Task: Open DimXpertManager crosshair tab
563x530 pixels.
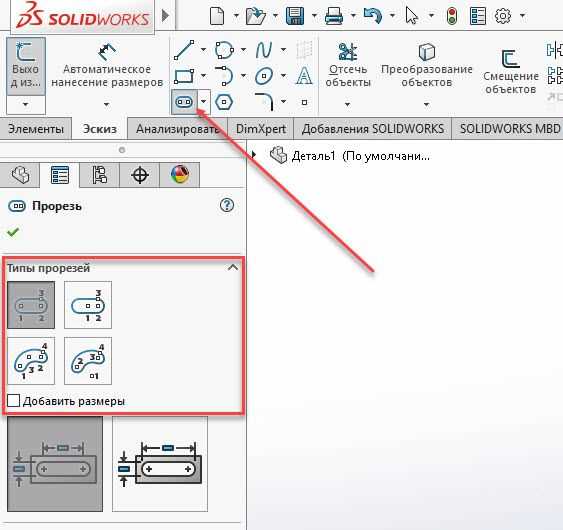Action: [x=140, y=175]
